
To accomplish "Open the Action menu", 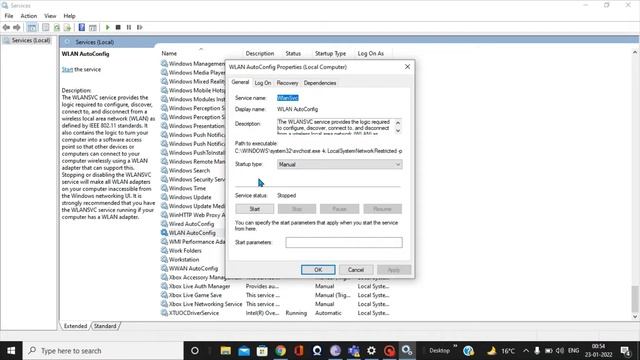I will (29, 16).
